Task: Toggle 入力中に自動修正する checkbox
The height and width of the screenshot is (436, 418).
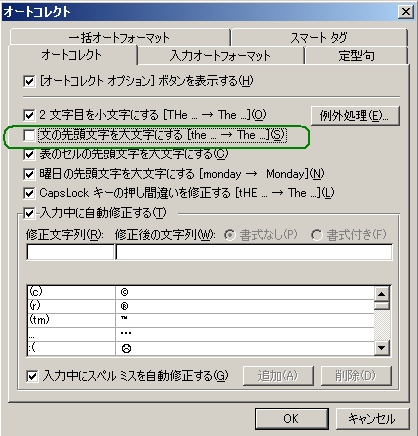Action: (29, 213)
